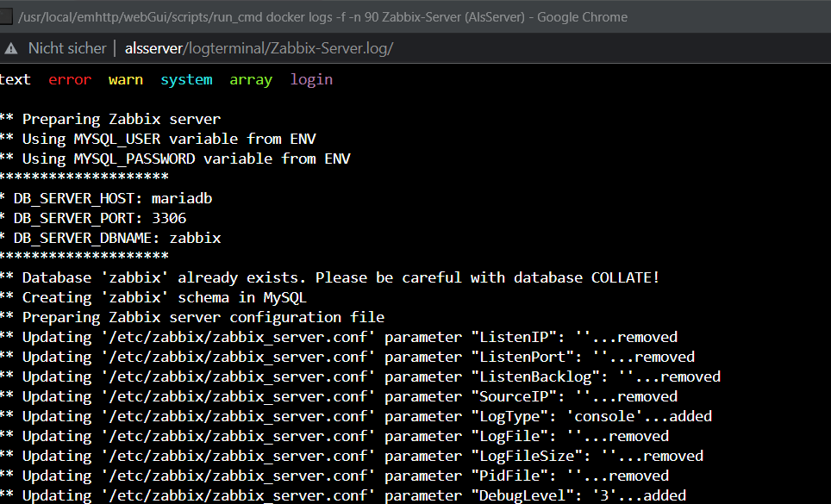
Task: Click the 'DB_SERVER_PORT: 3306' line
Action: (93, 218)
